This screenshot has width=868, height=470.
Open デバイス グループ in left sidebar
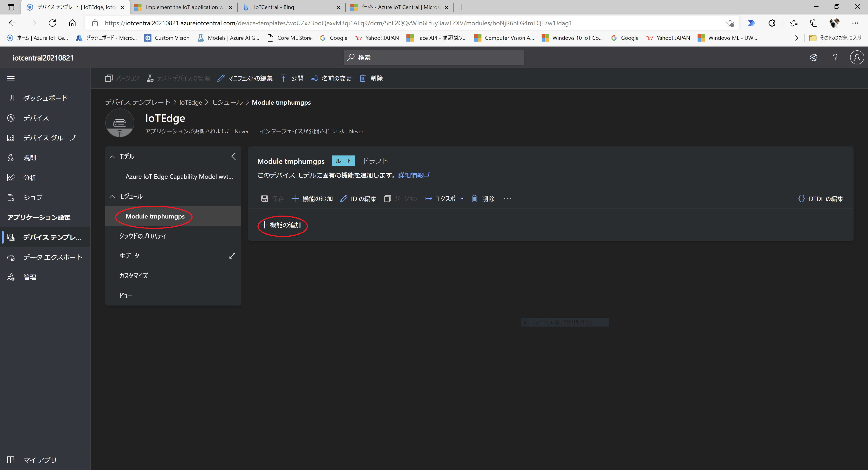pyautogui.click(x=49, y=138)
